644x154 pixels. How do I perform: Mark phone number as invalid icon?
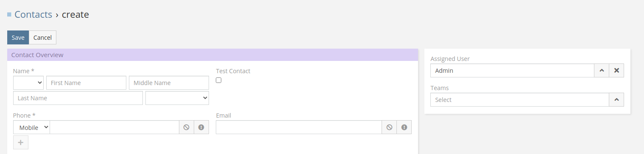click(x=201, y=127)
